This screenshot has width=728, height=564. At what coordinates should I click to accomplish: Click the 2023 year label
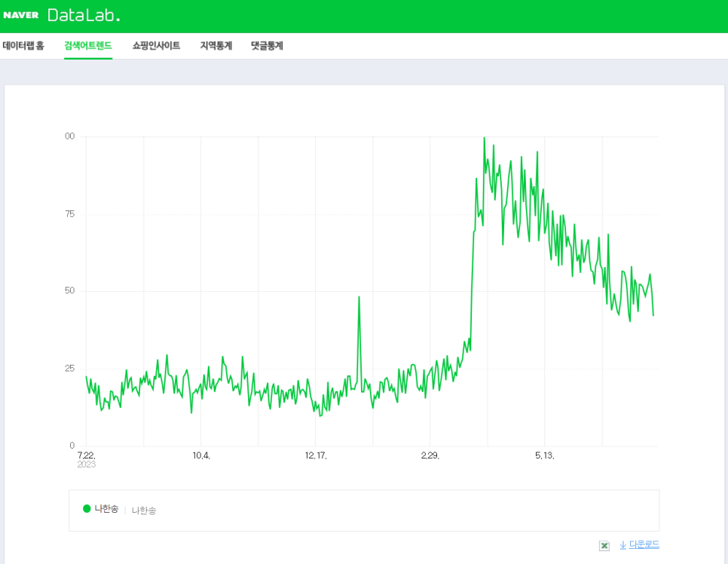click(87, 464)
